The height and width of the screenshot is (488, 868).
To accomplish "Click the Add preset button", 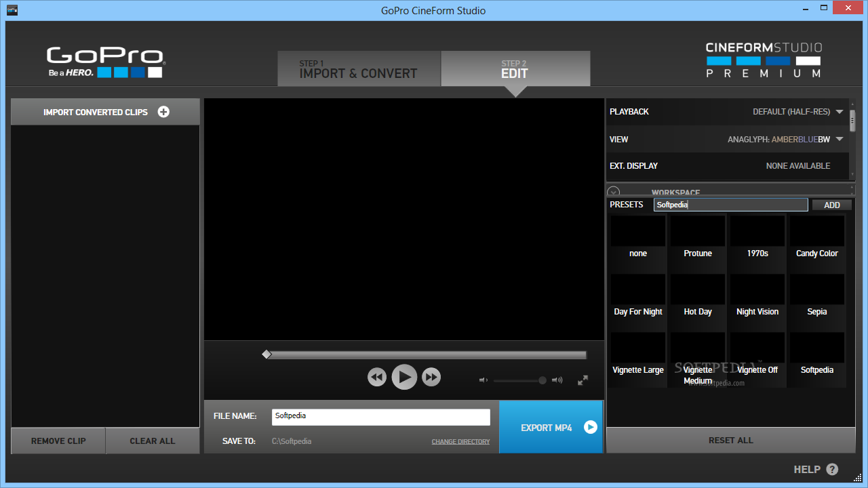I will point(832,205).
